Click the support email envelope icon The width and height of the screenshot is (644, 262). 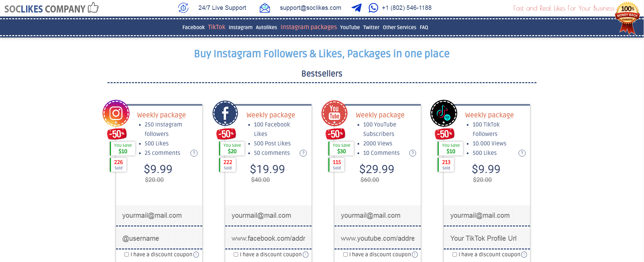[265, 8]
